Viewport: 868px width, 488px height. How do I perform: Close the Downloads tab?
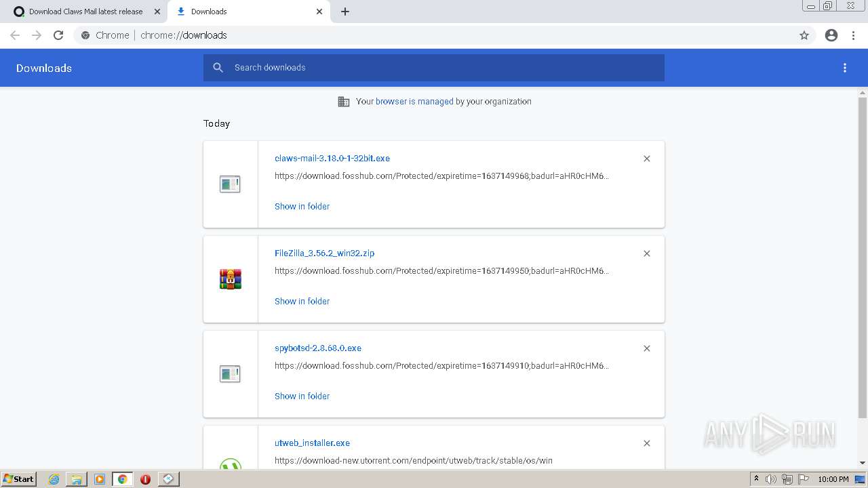pyautogui.click(x=319, y=12)
